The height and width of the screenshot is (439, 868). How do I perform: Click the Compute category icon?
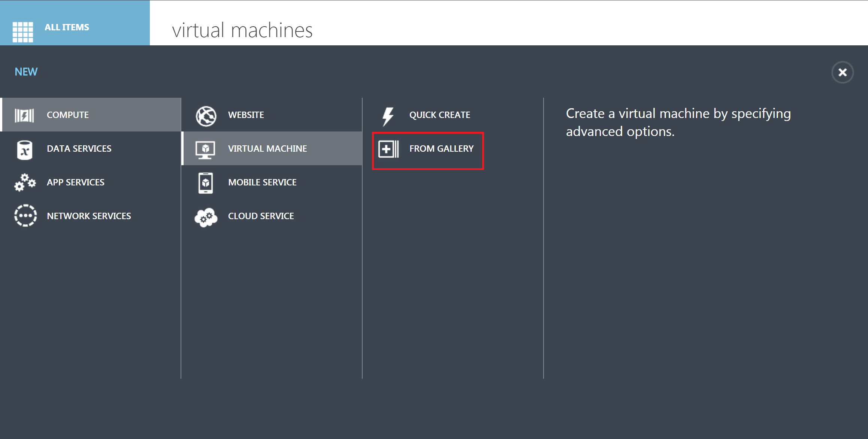tap(24, 115)
